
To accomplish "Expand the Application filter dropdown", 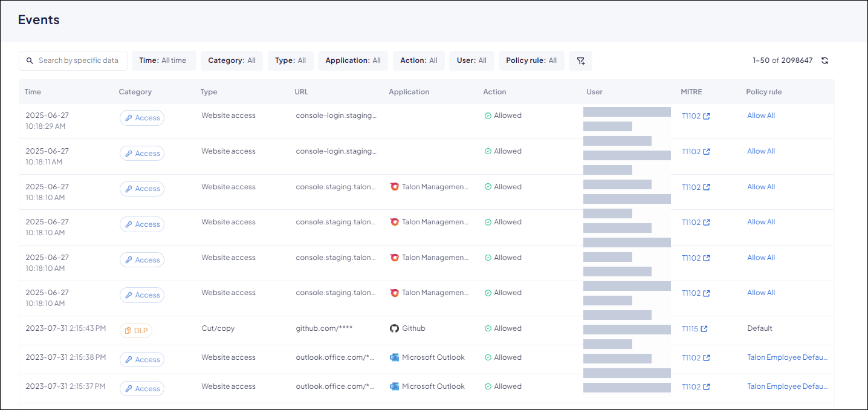I will point(353,60).
